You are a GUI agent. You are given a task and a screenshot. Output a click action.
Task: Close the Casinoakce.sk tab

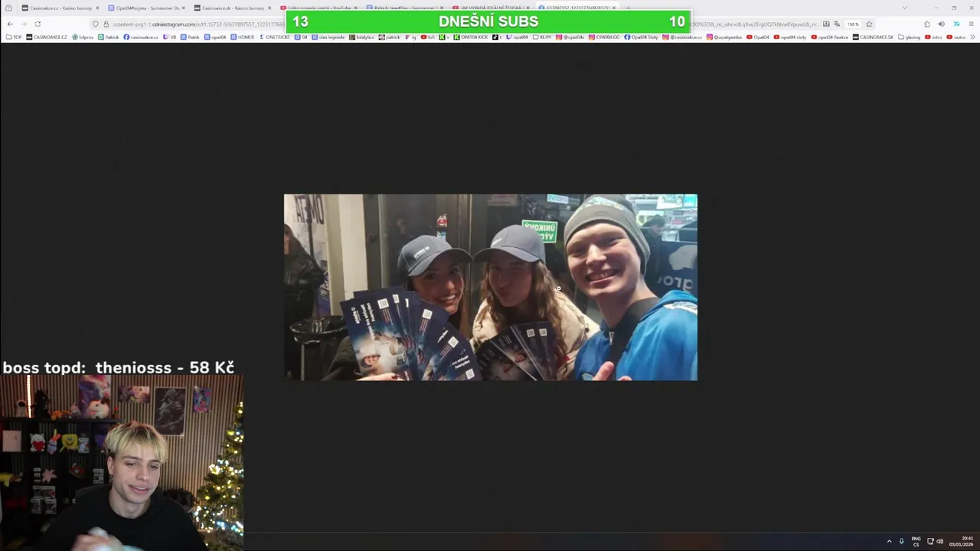pos(269,8)
